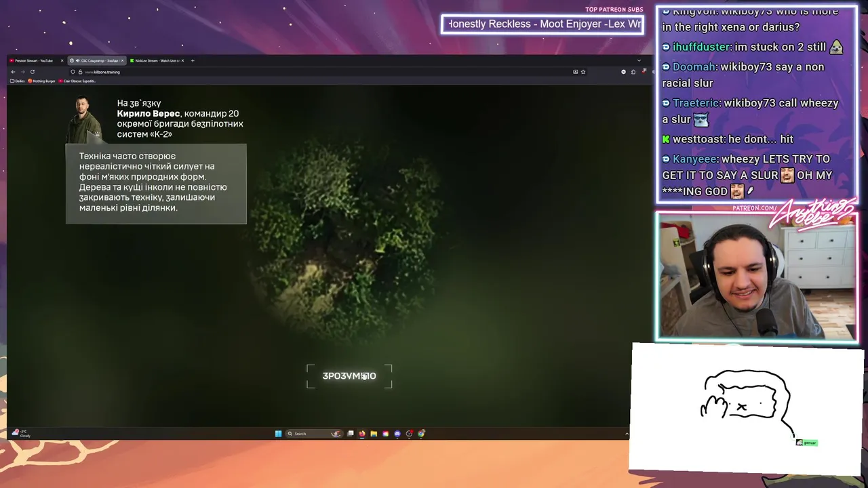
Task: Expand the list all tabs chevron
Action: [x=639, y=60]
